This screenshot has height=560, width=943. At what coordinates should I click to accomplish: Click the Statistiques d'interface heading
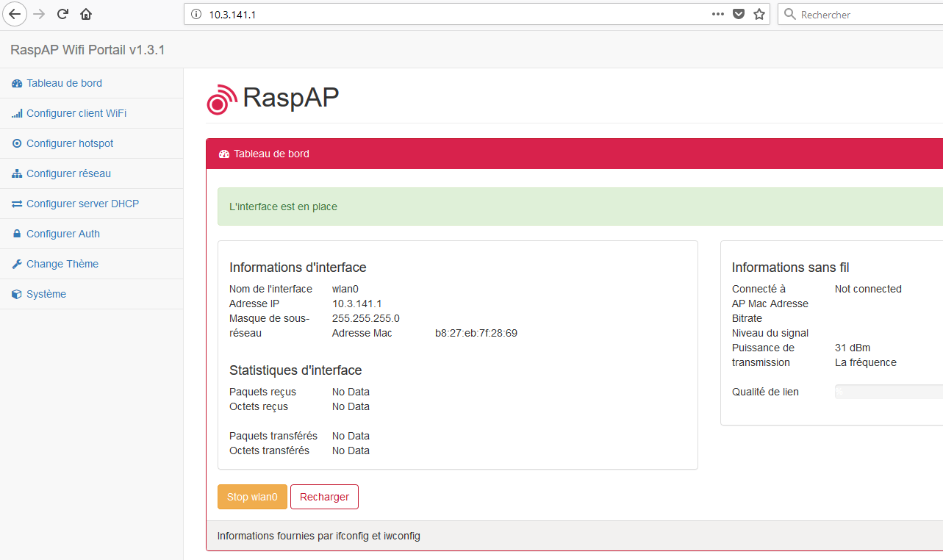[x=295, y=370]
